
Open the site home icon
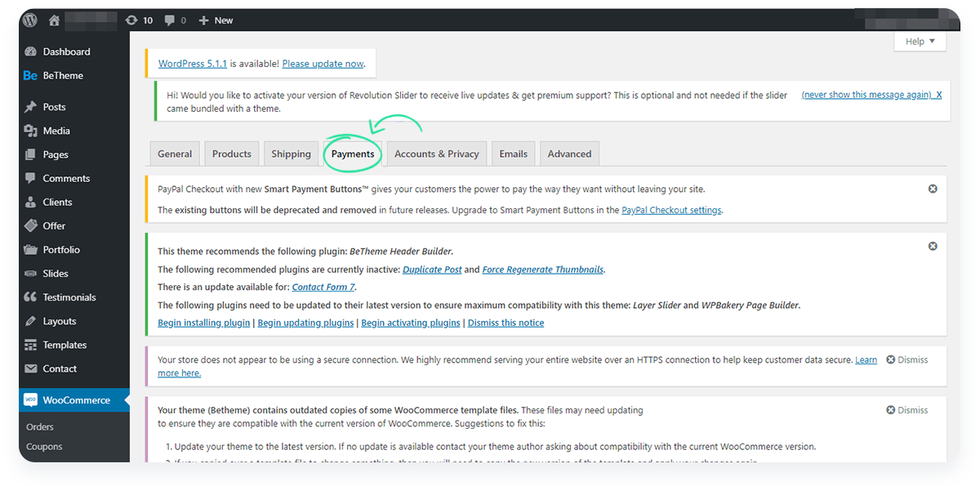[x=54, y=20]
